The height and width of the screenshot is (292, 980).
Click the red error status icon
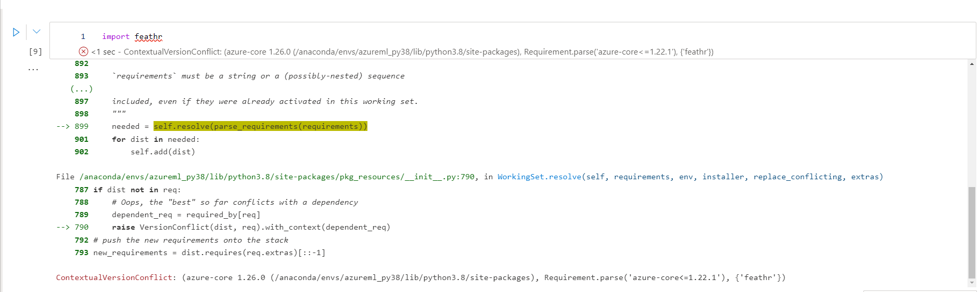83,51
